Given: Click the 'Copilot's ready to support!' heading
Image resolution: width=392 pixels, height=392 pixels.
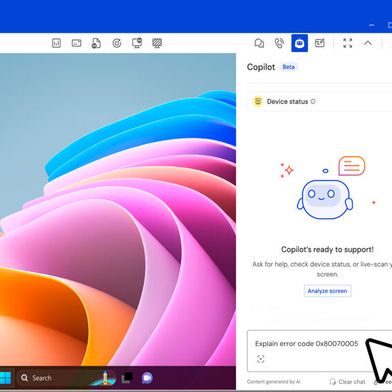Looking at the screenshot, I should click(x=327, y=249).
